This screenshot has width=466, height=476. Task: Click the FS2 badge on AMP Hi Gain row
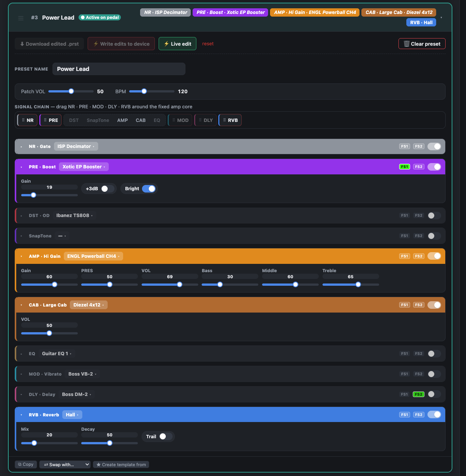pyautogui.click(x=418, y=256)
